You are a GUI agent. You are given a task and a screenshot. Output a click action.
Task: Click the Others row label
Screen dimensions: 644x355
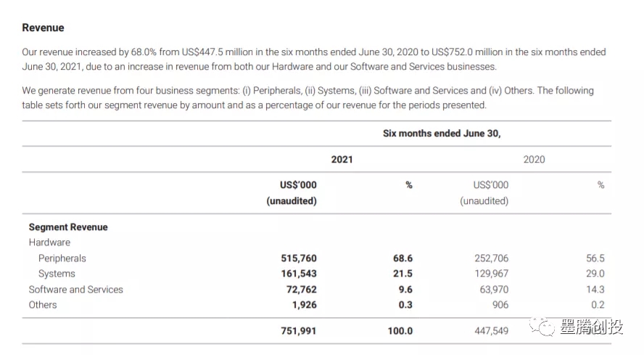43,305
